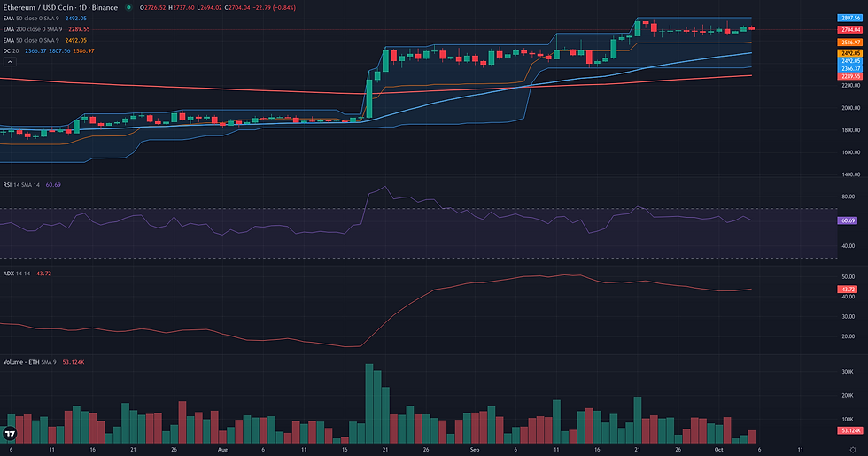This screenshot has width=868, height=456.
Task: Click the purple 60.69 RSI scale label
Action: coord(848,220)
